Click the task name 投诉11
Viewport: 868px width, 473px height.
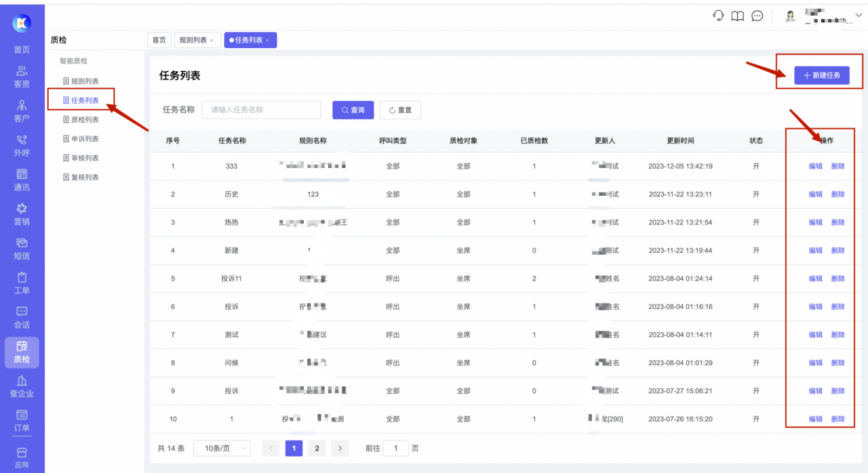[x=231, y=279]
